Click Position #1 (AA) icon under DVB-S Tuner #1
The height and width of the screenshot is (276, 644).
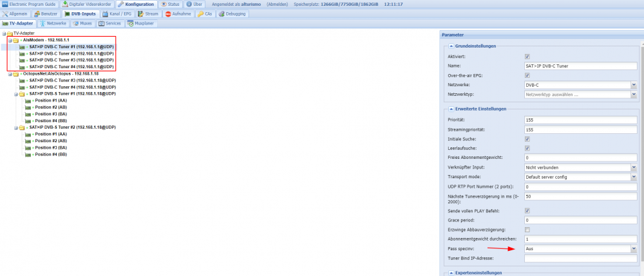[x=28, y=100]
